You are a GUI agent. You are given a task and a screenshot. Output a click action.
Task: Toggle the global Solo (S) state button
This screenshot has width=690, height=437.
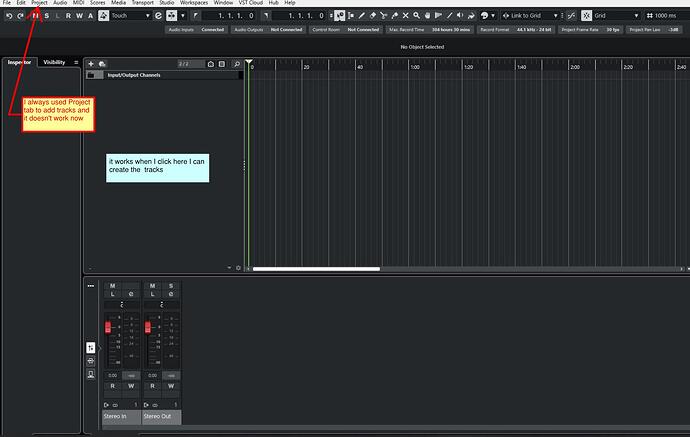click(47, 16)
